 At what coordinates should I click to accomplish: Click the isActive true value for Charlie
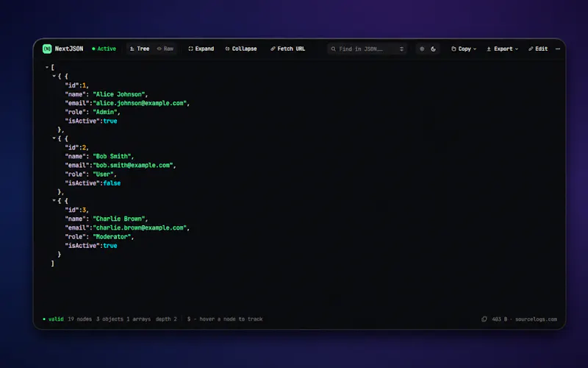(x=110, y=246)
